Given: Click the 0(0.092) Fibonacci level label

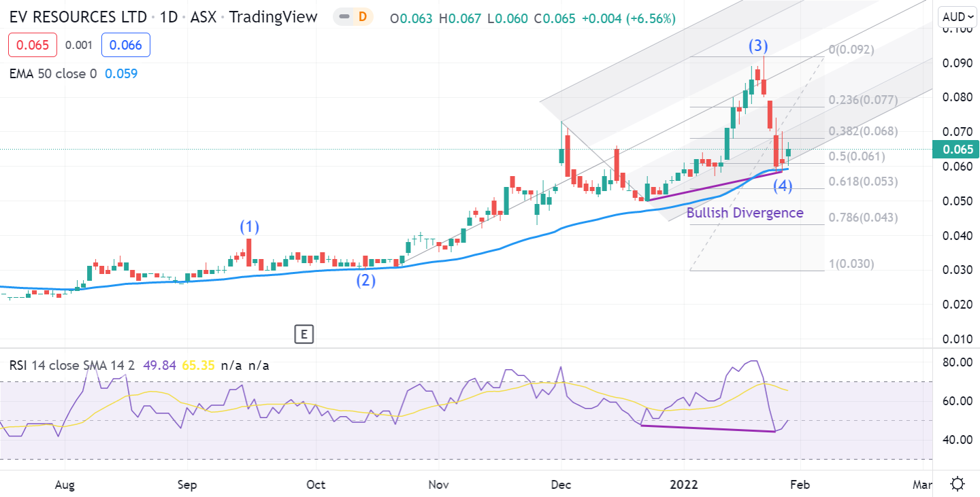Looking at the screenshot, I should [x=851, y=50].
